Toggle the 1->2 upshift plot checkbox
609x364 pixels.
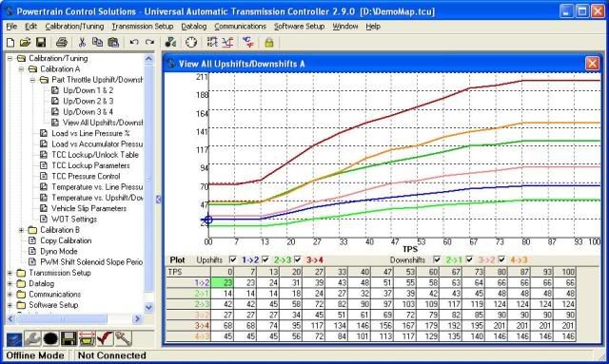232,259
